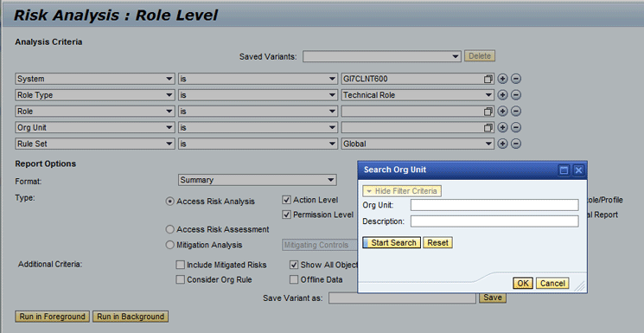
Task: Remove the System criteria row
Action: pos(516,79)
